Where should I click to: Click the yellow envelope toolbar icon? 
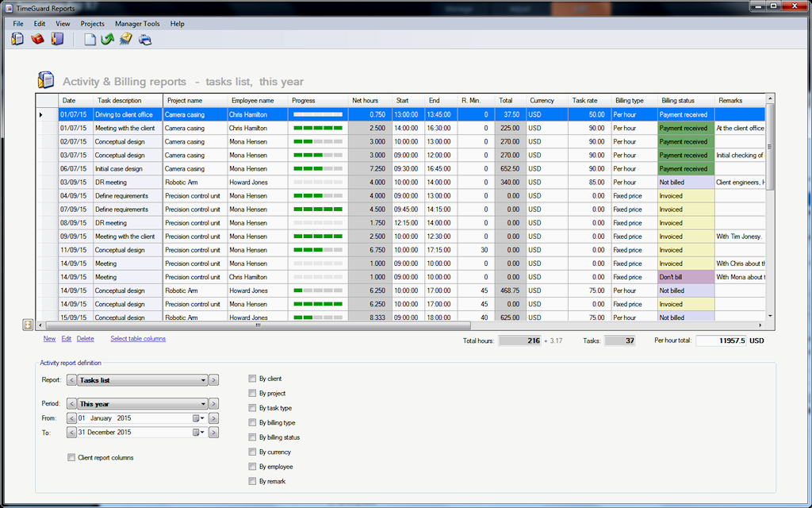pos(126,39)
